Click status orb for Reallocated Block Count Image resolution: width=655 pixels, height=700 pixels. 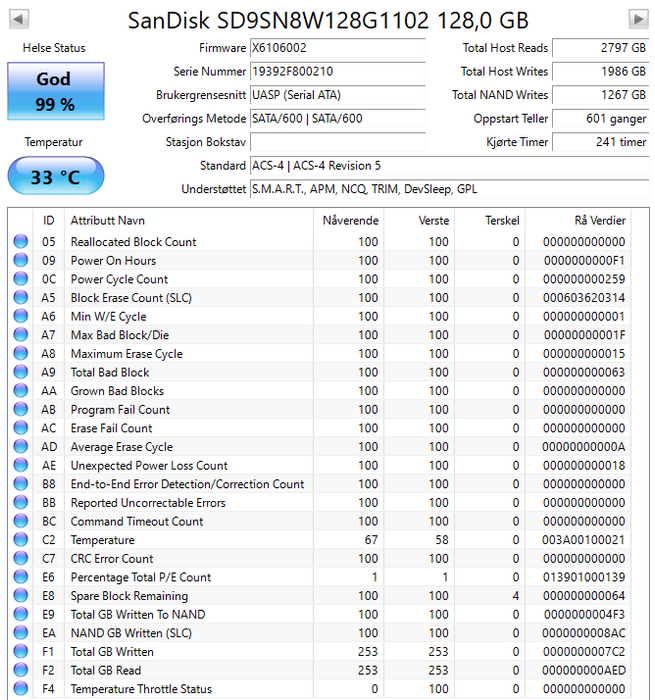tap(21, 242)
